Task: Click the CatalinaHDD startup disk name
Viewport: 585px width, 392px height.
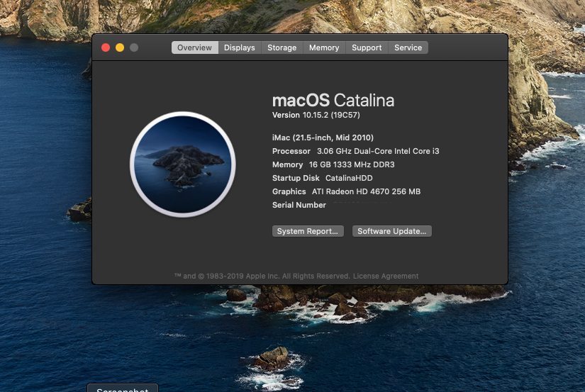Action: click(x=349, y=178)
